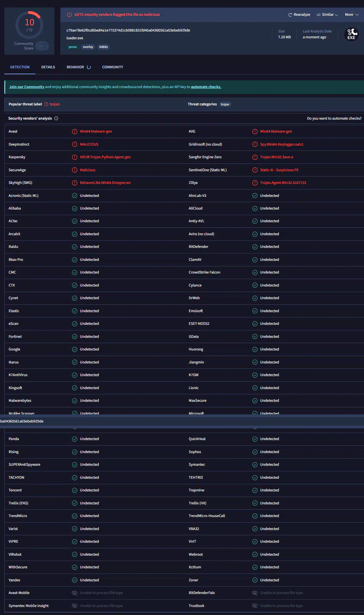
Task: Select the alert icon for Skyhigh (SWG)
Action: 74,183
